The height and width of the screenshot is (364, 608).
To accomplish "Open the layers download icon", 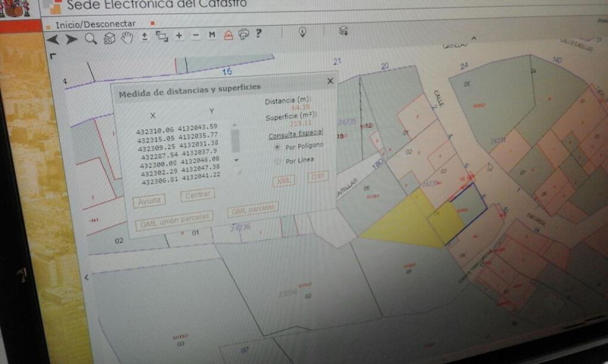I will click(x=344, y=31).
